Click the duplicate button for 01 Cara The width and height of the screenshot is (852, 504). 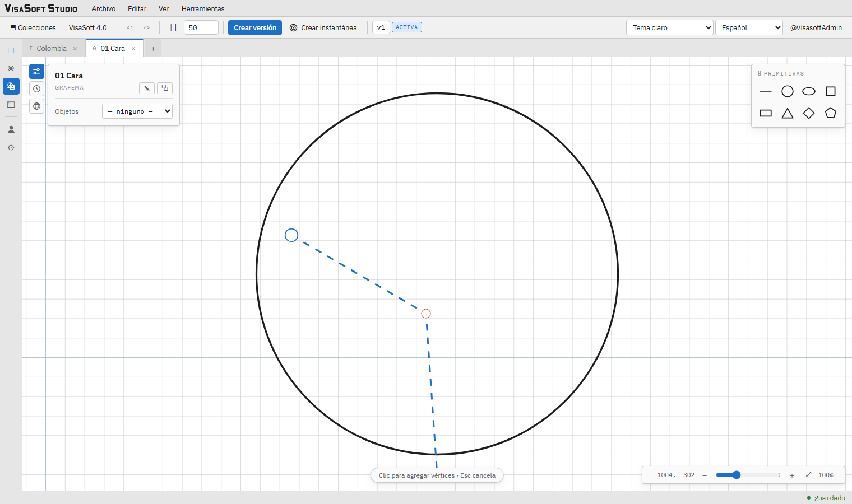coord(165,88)
